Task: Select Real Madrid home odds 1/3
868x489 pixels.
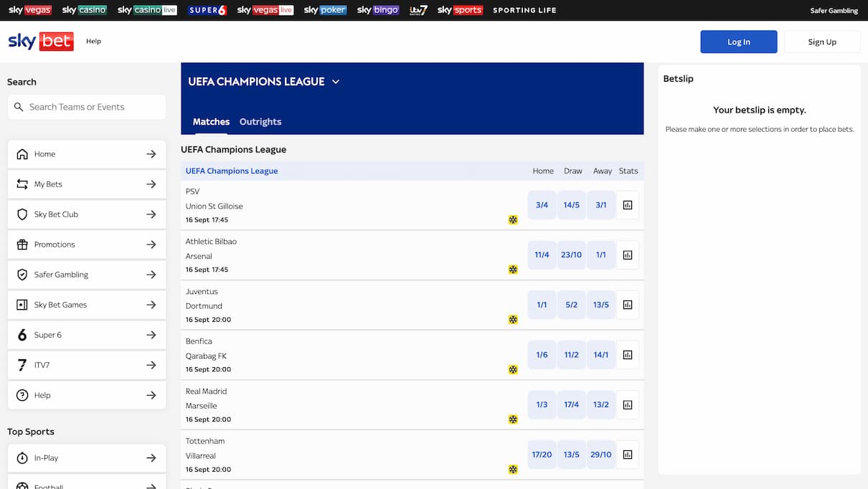Action: (542, 404)
